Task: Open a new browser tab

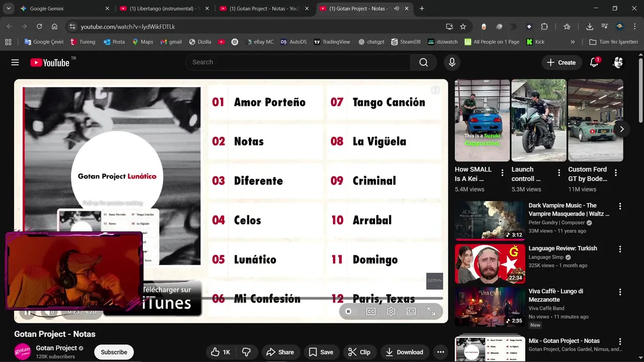Action: coord(422,9)
